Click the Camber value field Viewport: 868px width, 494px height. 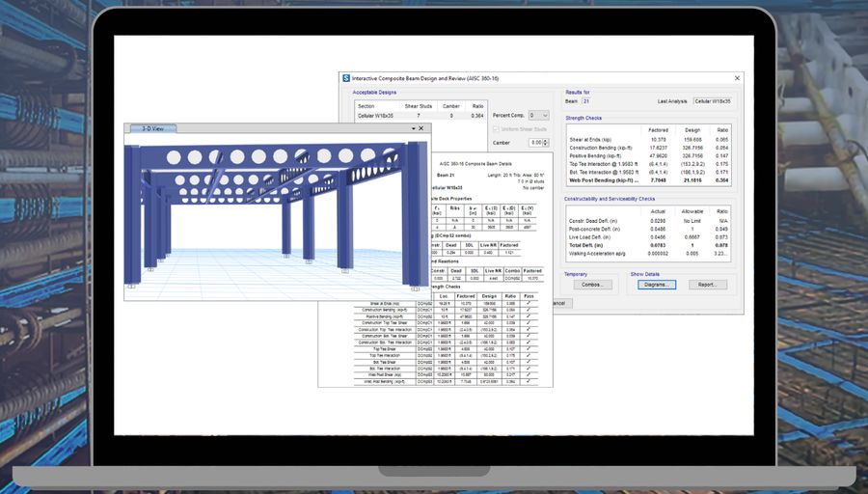pos(533,142)
